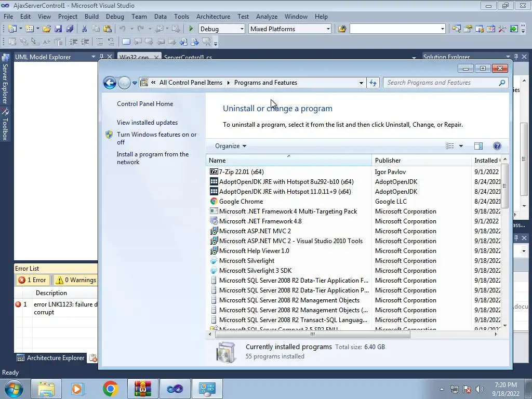Click the Undo arrow icon

(x=123, y=29)
